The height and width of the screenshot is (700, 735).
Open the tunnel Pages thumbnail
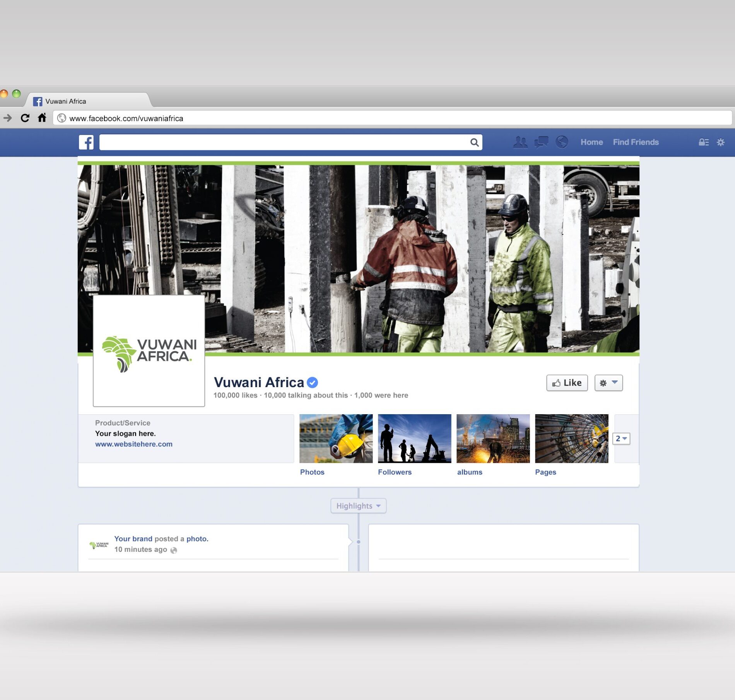tap(571, 439)
